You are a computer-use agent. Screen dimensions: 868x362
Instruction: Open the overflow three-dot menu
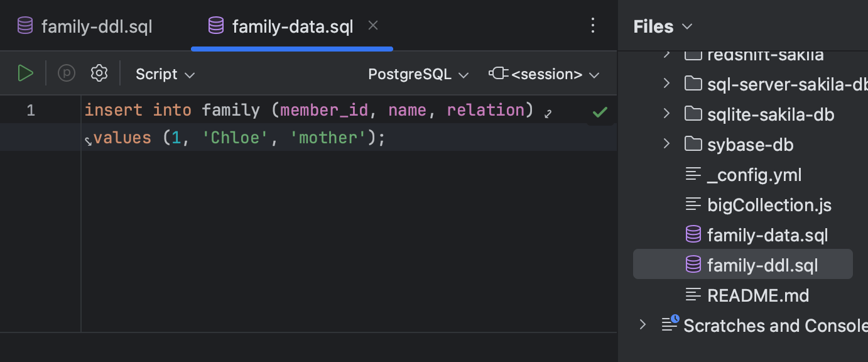coord(592,25)
